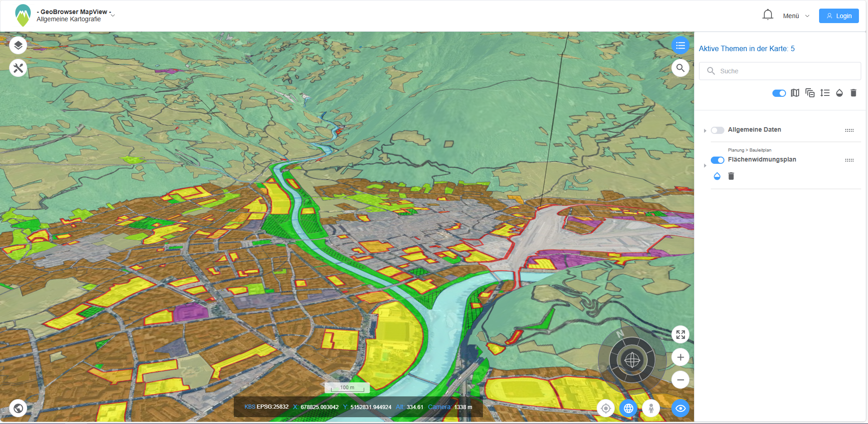Image resolution: width=868 pixels, height=424 pixels.
Task: Click the Login button
Action: tap(839, 16)
